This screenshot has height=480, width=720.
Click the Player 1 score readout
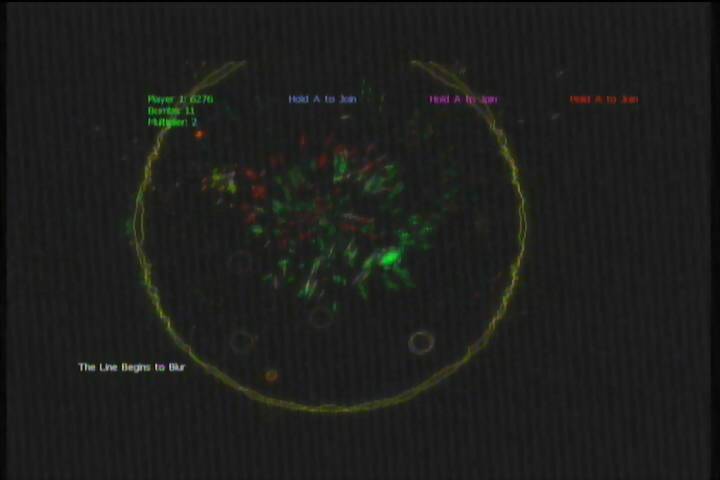tap(180, 99)
